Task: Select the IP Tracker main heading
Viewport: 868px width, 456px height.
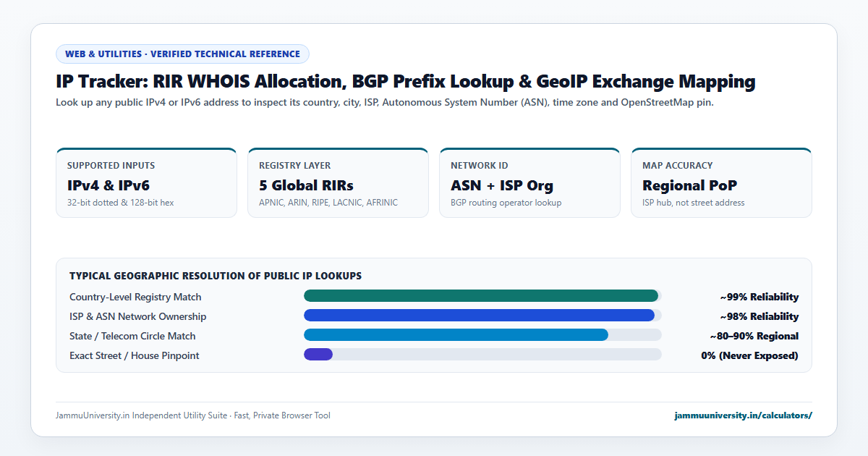Action: pos(406,82)
